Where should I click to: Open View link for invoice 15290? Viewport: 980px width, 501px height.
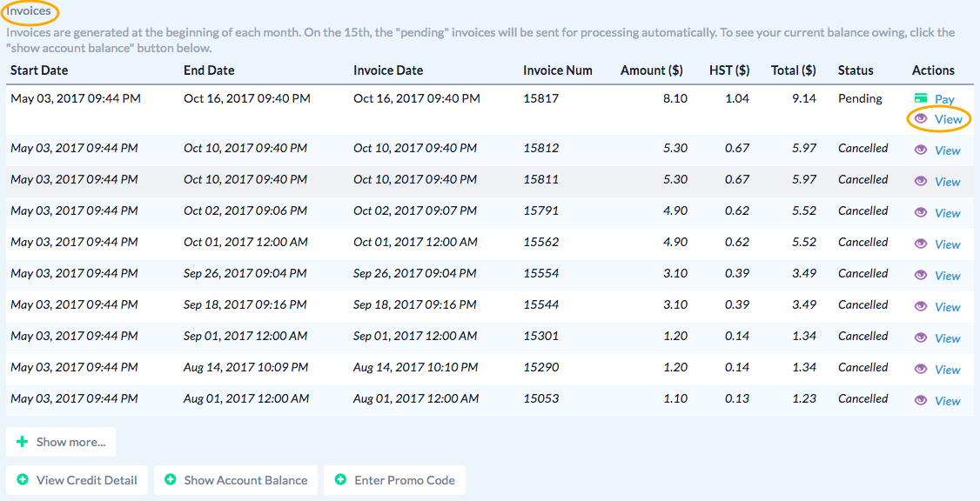tap(947, 370)
